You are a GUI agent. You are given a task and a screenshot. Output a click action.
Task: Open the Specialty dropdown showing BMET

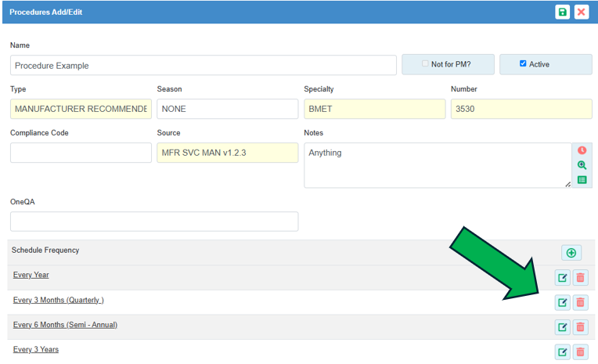(x=374, y=109)
